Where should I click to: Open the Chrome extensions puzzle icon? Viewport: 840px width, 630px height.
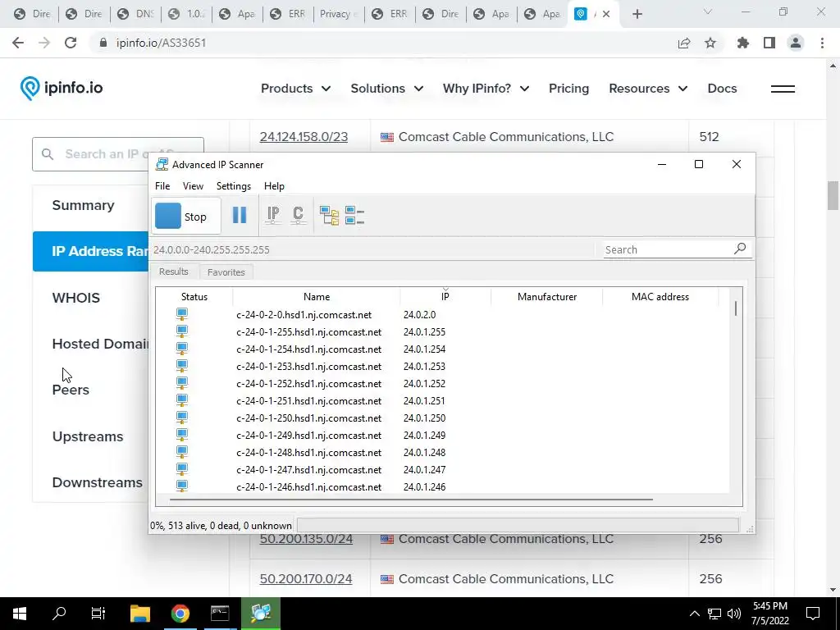coord(743,43)
